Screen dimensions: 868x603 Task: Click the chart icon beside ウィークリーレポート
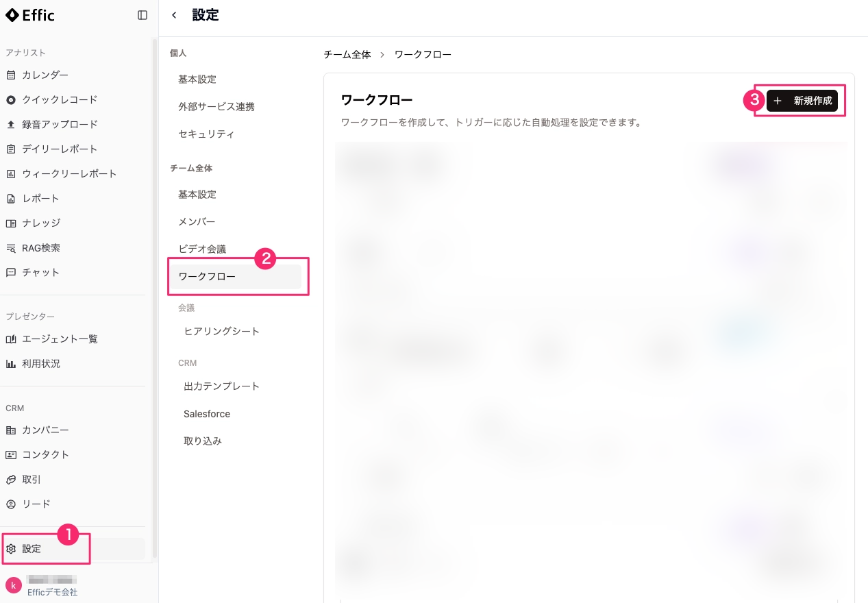tap(11, 173)
